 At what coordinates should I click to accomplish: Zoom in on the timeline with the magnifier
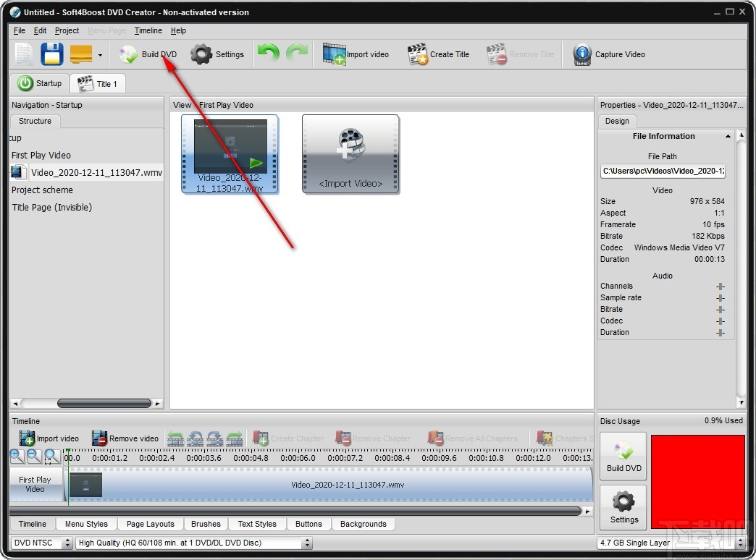point(16,456)
